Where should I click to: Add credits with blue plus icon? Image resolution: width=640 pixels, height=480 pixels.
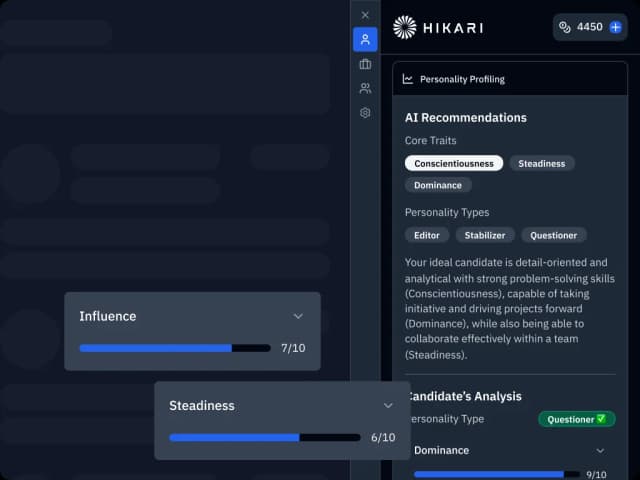pyautogui.click(x=615, y=27)
